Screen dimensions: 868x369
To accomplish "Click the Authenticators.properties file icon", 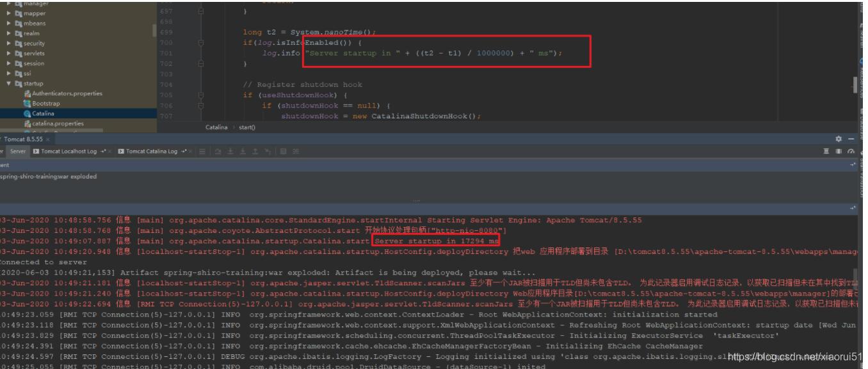I will [28, 93].
